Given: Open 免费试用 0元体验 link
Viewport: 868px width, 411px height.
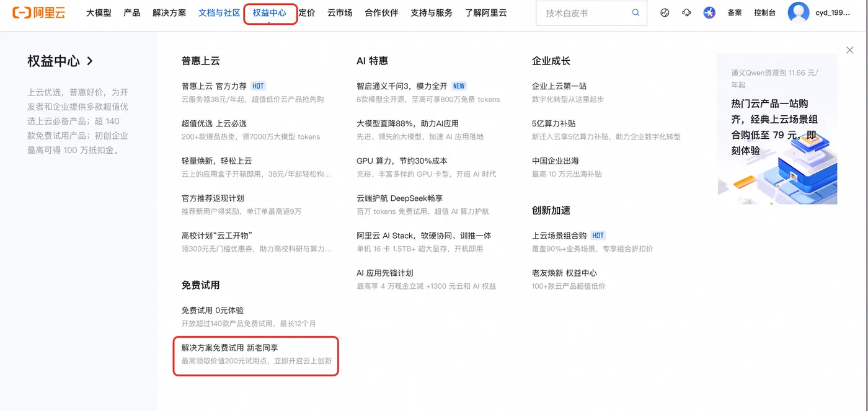Looking at the screenshot, I should click(x=212, y=310).
